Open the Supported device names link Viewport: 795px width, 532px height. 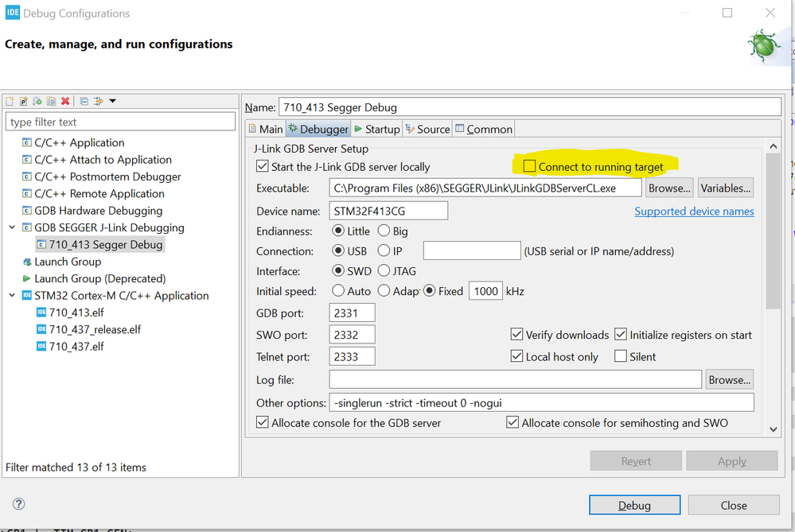[694, 212]
